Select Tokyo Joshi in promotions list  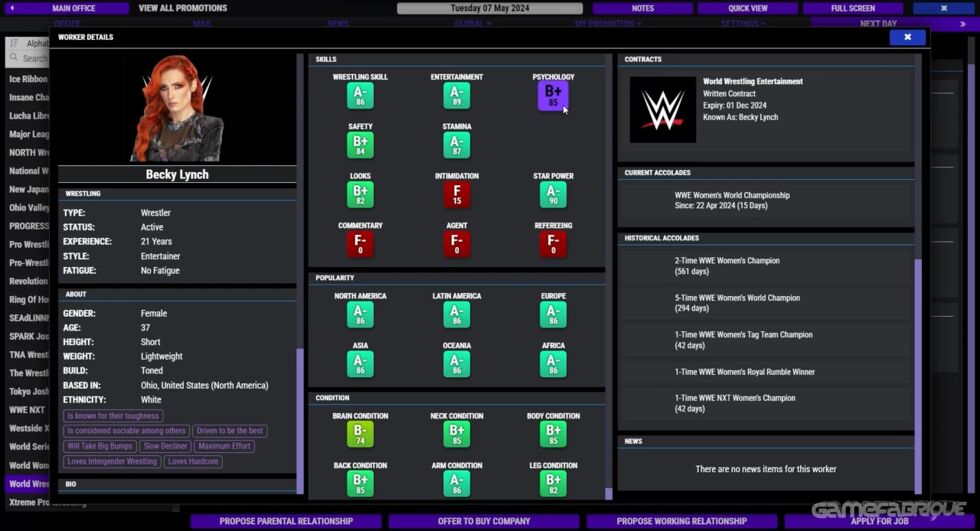(28, 391)
